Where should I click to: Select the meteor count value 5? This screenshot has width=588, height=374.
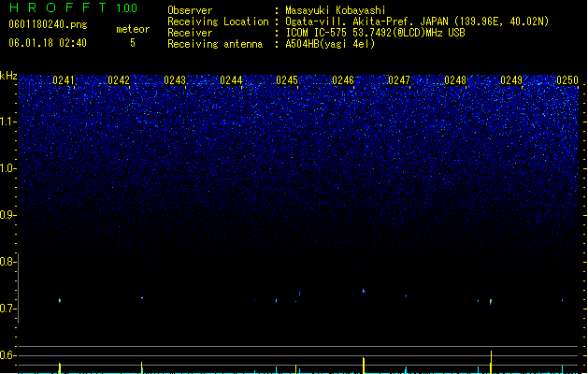pyautogui.click(x=133, y=43)
